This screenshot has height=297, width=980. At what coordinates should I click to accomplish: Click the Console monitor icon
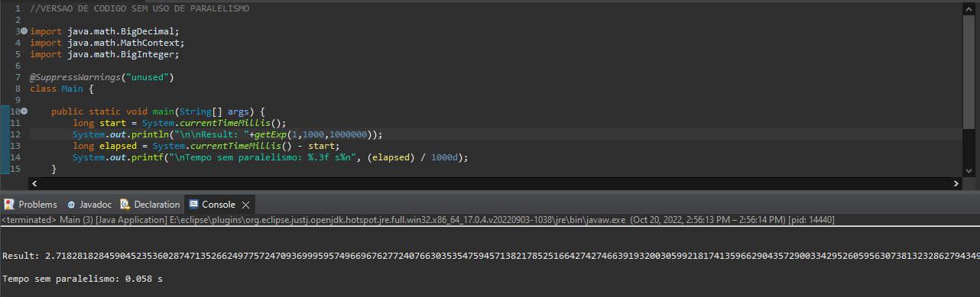click(x=193, y=205)
